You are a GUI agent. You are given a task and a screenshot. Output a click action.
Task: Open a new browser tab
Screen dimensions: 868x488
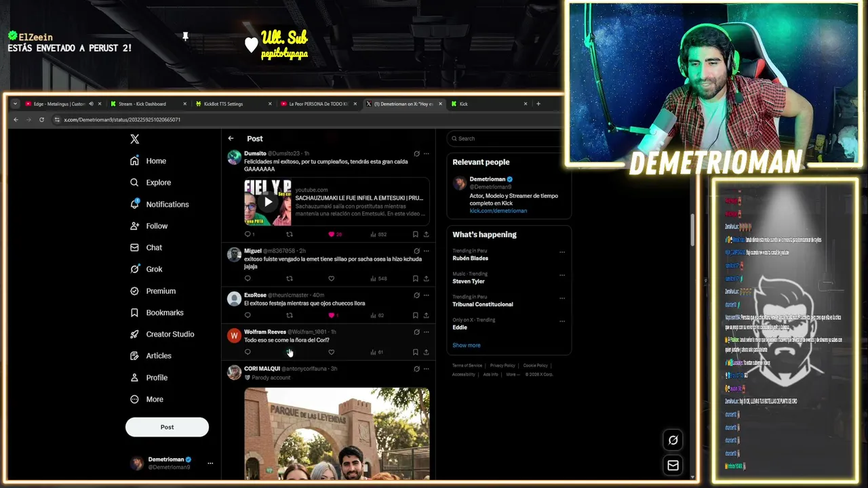tap(538, 104)
